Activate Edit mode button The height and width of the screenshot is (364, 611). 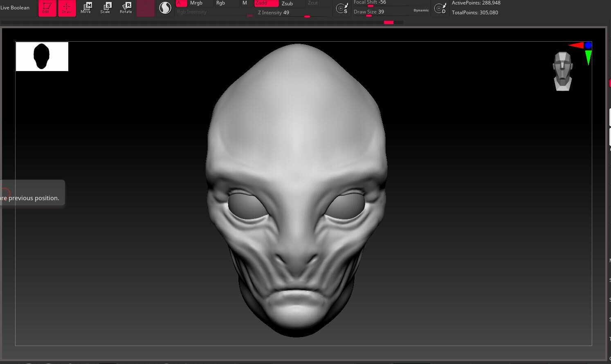coord(47,8)
